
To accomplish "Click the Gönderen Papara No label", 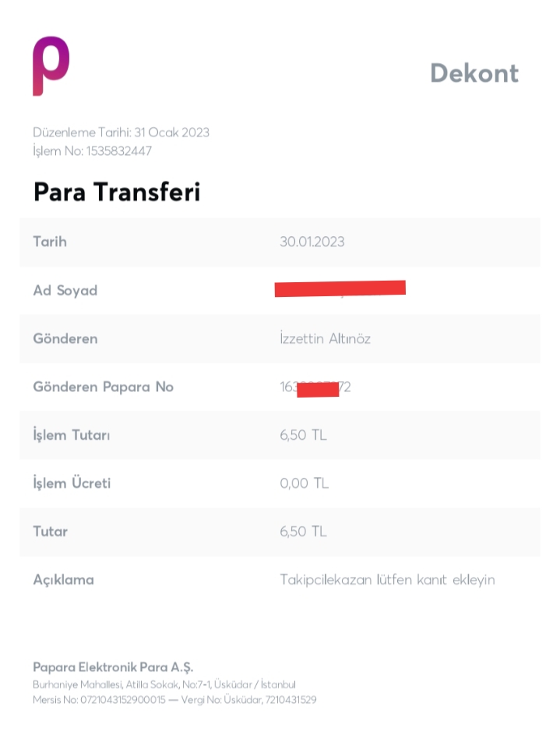I will 103,387.
